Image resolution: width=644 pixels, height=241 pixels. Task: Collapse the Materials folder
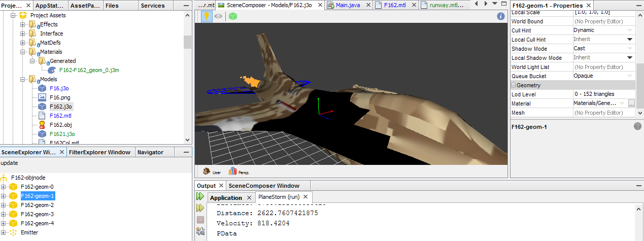tap(23, 52)
